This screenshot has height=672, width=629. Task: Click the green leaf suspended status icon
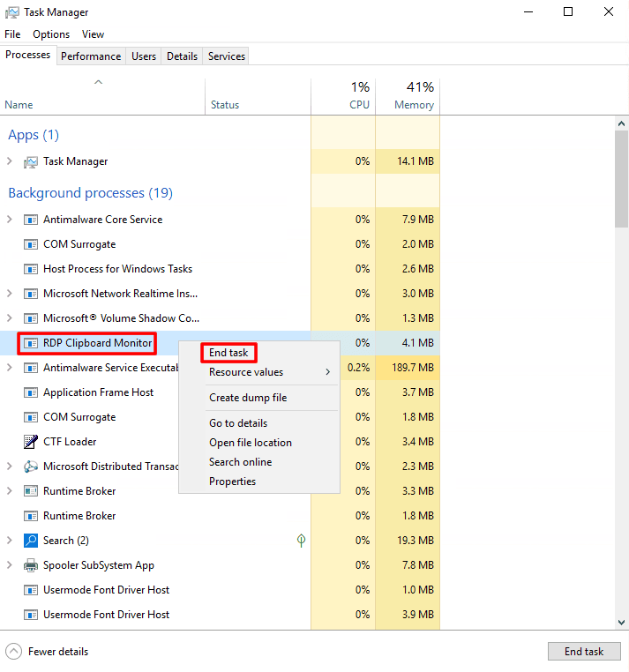301,541
